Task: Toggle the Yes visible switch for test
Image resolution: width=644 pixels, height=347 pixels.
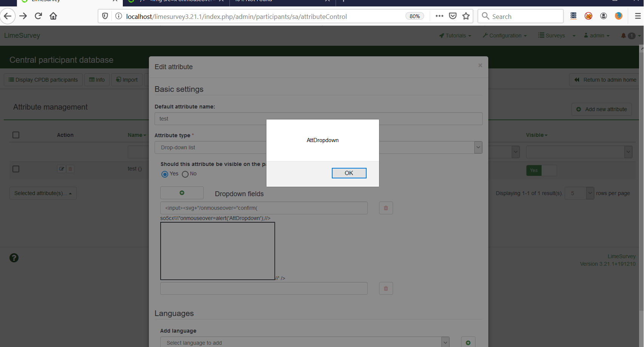Action: (x=541, y=170)
